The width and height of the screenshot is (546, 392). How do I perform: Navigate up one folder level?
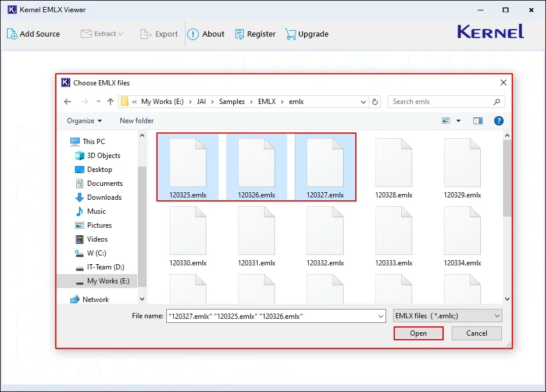(x=110, y=101)
